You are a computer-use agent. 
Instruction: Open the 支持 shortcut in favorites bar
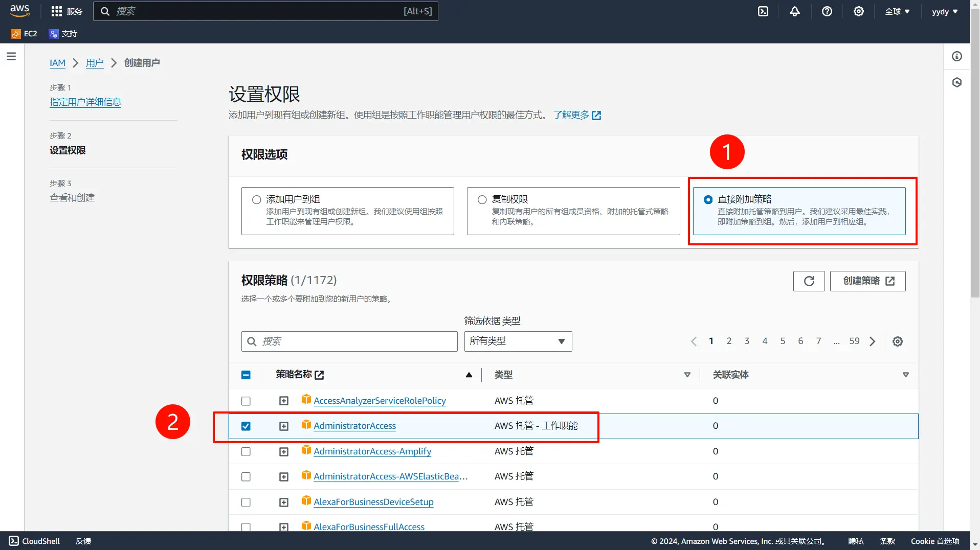(63, 34)
